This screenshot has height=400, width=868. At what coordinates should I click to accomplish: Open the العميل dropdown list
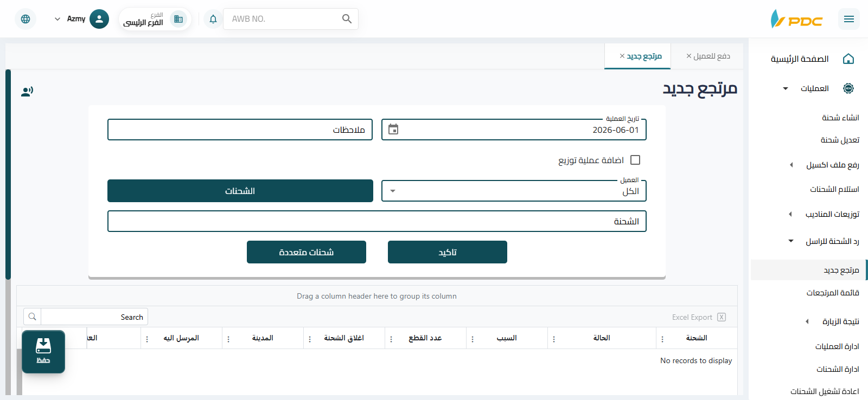point(514,191)
